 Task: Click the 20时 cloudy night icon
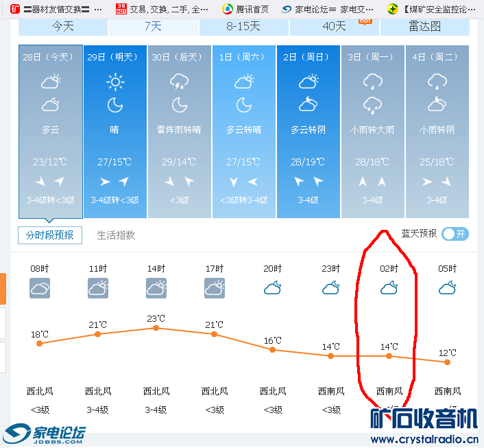click(x=273, y=287)
